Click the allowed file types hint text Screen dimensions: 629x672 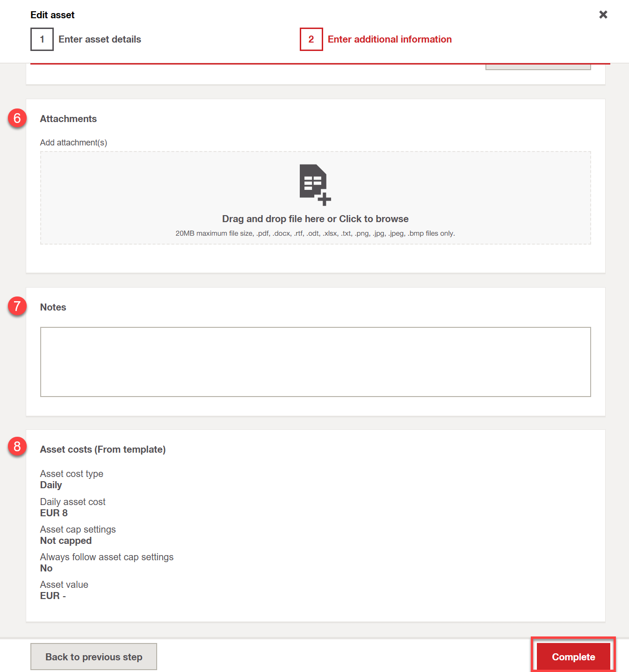coord(315,233)
